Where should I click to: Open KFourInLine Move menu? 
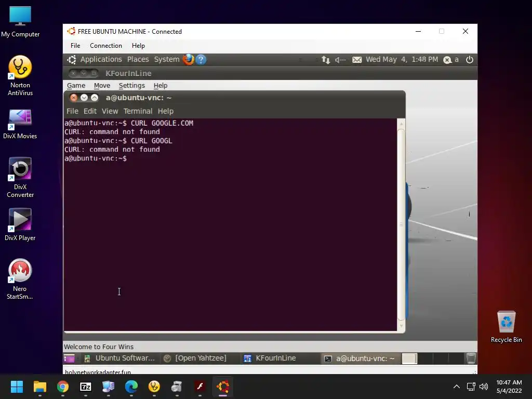pos(102,86)
